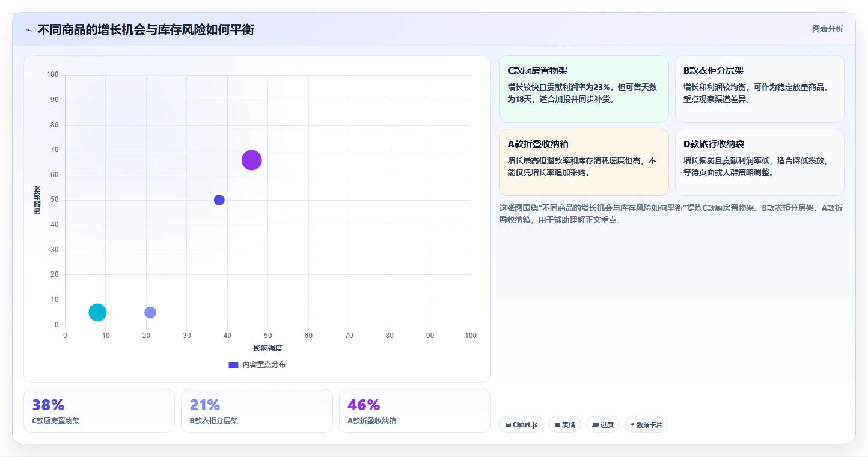Open the A款折叠收纳箱 orange insight card
This screenshot has width=868, height=457.
click(584, 162)
